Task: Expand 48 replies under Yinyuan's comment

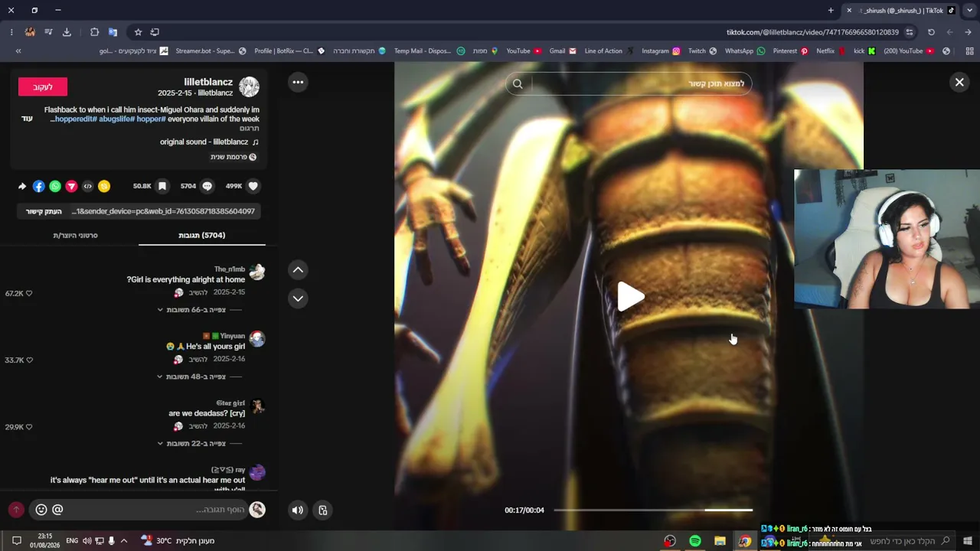Action: (x=191, y=377)
